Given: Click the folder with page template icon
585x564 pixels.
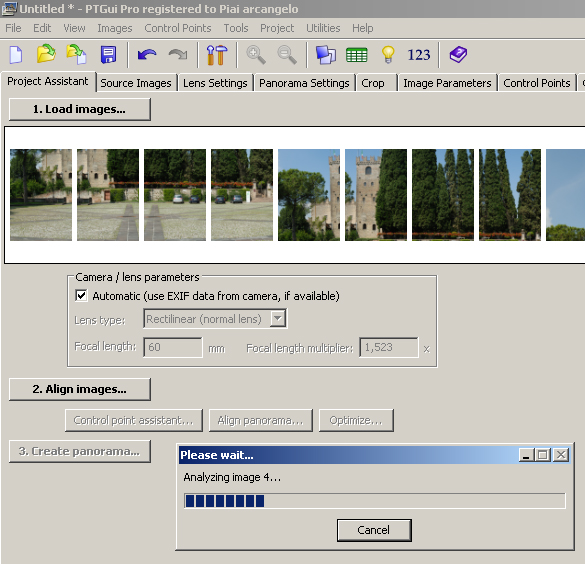Looking at the screenshot, I should [x=76, y=54].
